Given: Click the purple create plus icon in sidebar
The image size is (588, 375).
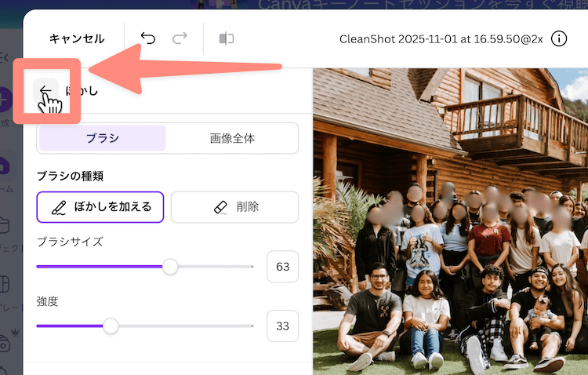Looking at the screenshot, I should (5, 100).
